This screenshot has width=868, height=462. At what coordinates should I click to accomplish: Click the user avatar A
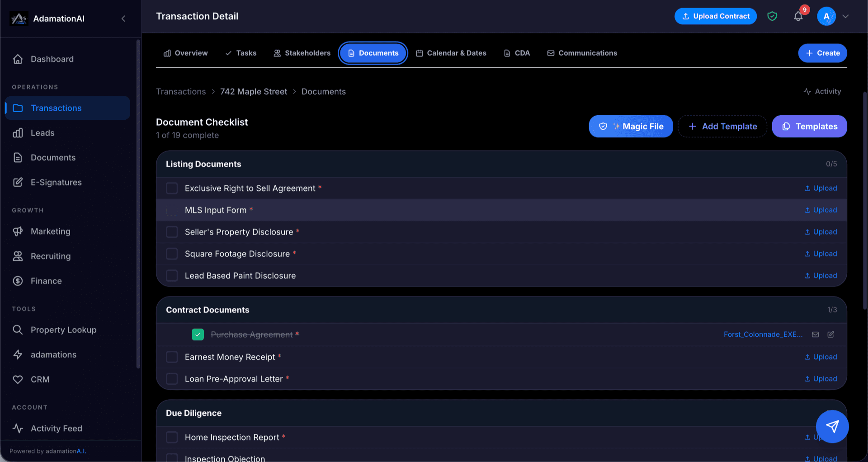[826, 16]
